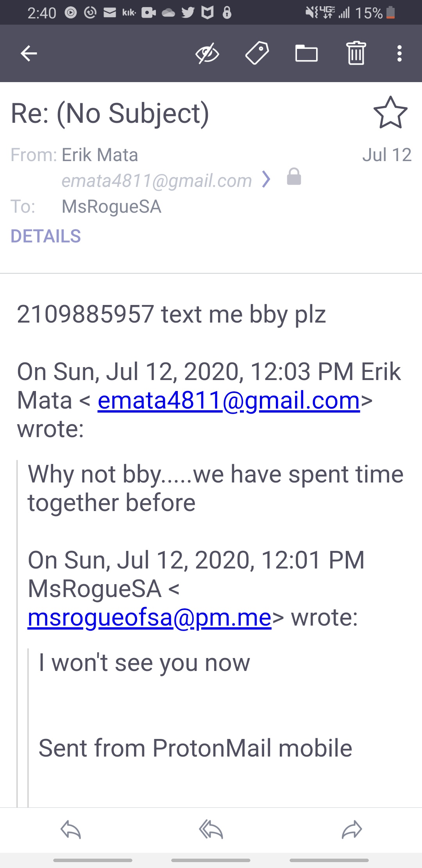Star this email
The image size is (422, 868).
(390, 113)
